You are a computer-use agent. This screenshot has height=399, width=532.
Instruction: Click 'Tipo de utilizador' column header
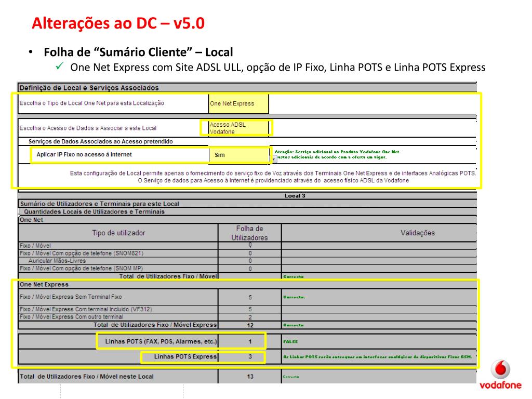coord(118,233)
